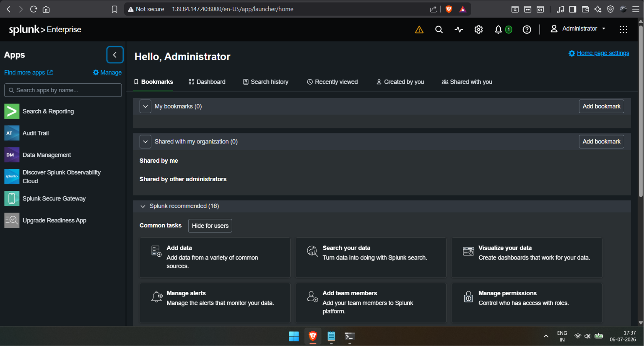Open the Brave VPN shield icon
644x346 pixels.
610,9
